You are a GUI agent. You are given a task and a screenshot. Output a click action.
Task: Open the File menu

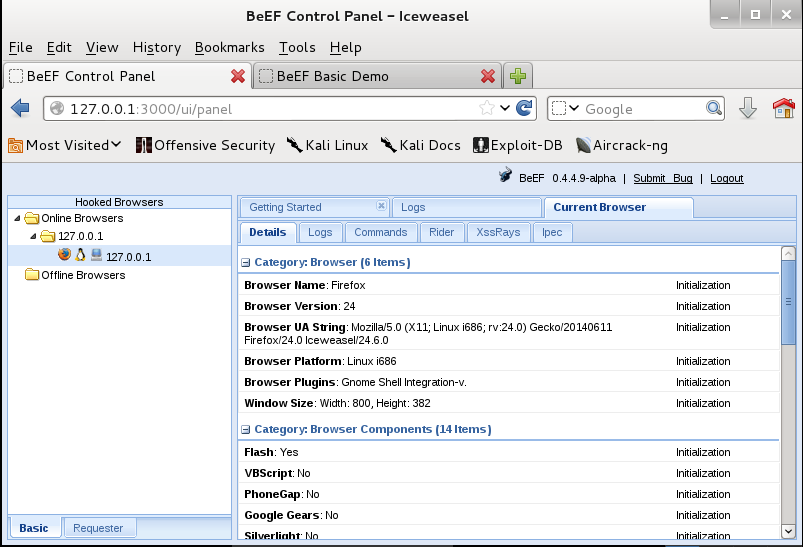pos(20,47)
